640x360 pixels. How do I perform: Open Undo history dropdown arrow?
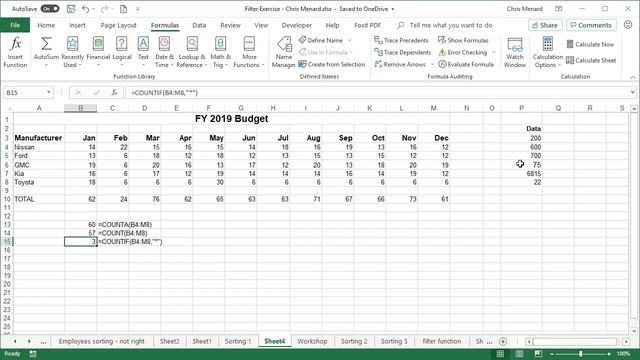click(x=93, y=9)
